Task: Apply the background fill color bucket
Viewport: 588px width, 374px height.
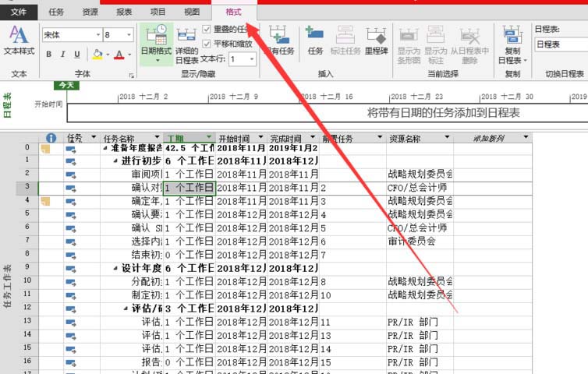Action: [x=97, y=55]
